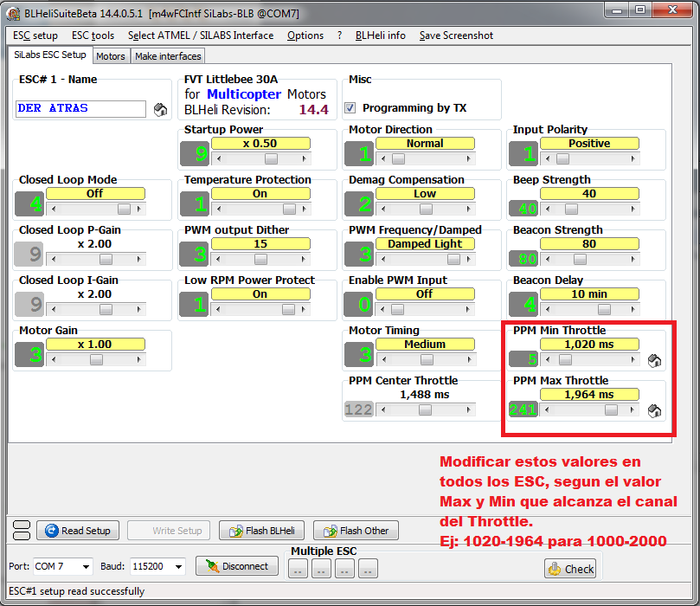Click the Check button
This screenshot has width=700, height=606.
pos(570,569)
